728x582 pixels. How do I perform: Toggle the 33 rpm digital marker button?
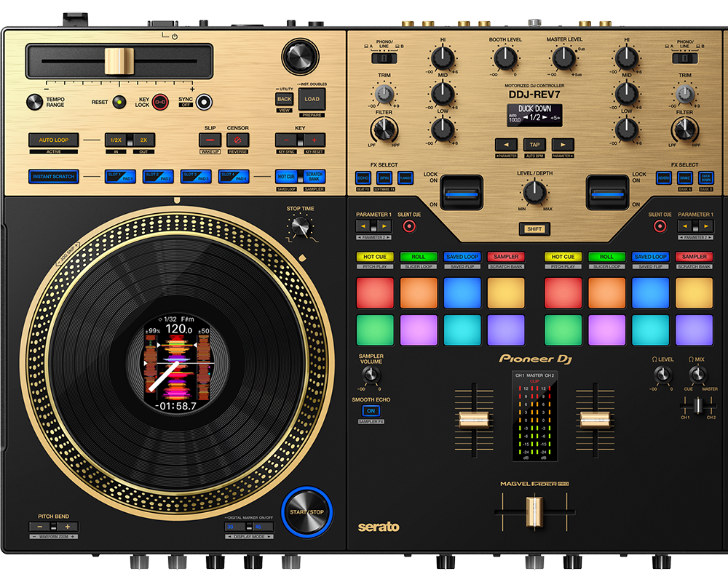pos(235,527)
